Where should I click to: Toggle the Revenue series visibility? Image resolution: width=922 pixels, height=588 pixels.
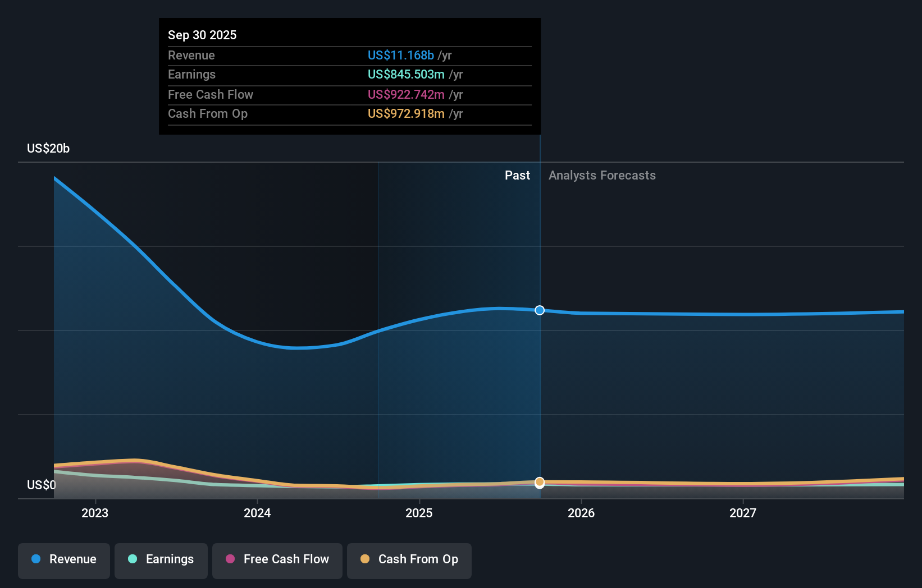pos(63,559)
